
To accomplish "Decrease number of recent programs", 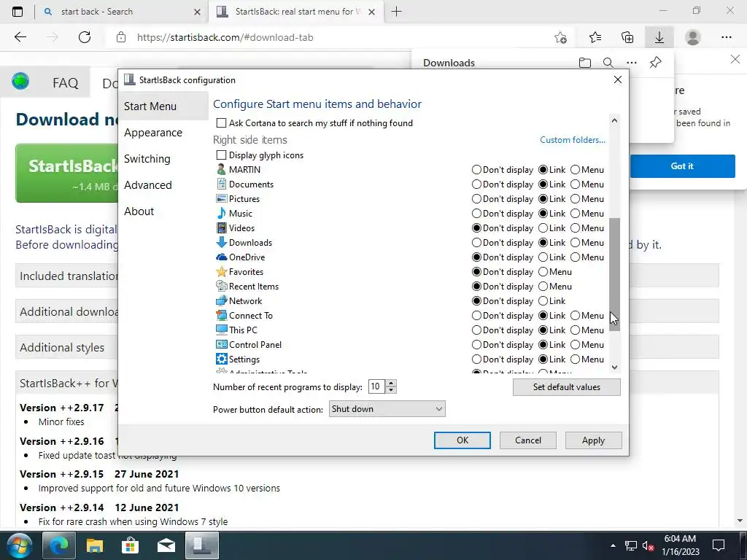I will point(391,390).
